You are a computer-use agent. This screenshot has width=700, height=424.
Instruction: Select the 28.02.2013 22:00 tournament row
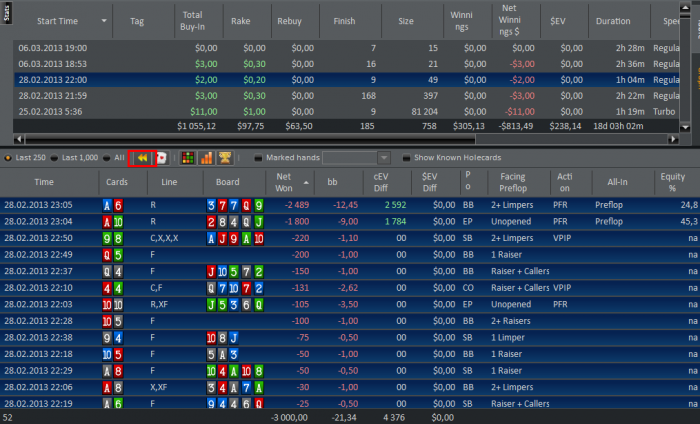pyautogui.click(x=346, y=80)
